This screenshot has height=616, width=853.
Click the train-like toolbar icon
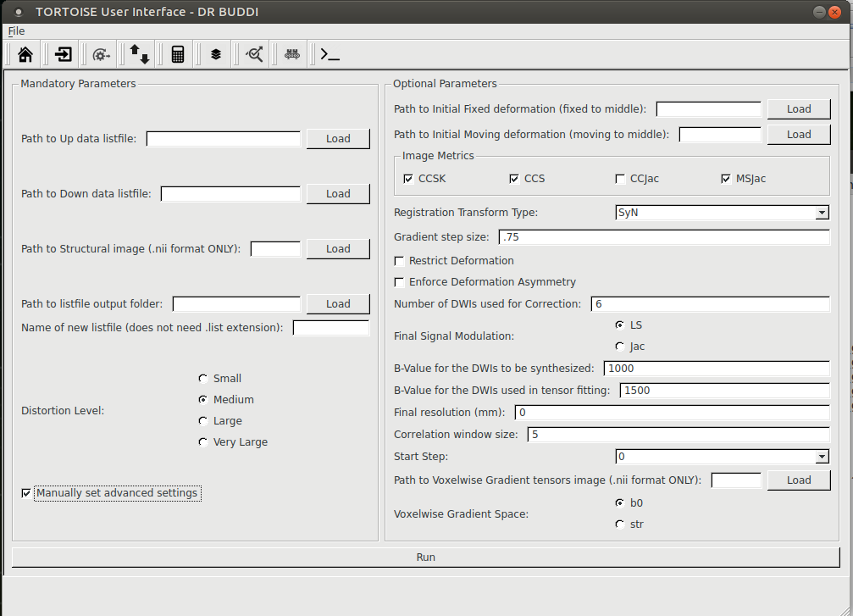point(292,54)
